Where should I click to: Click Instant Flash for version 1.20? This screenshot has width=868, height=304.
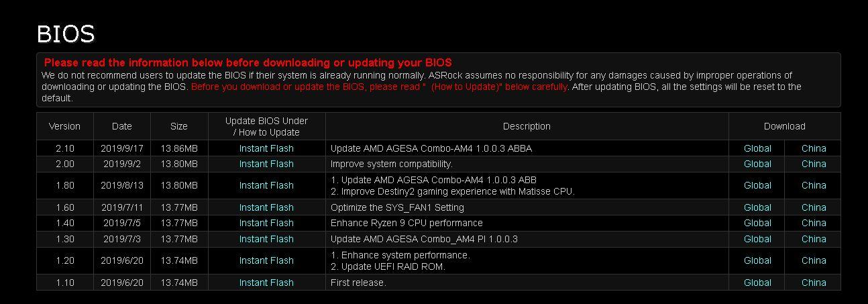(x=266, y=260)
